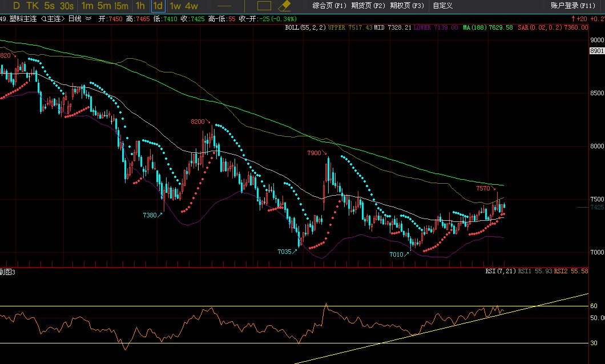Open 期货页(F2) tab

[x=368, y=6]
